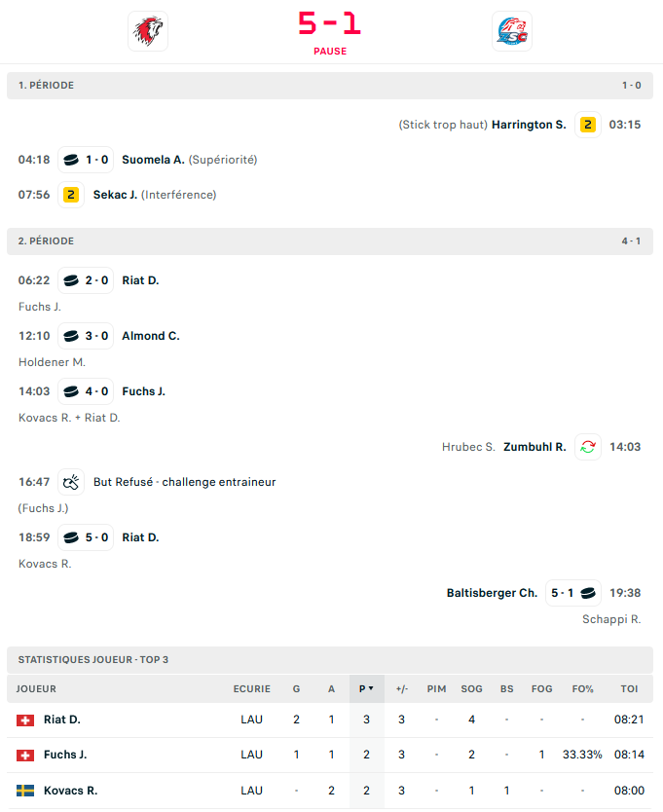This screenshot has width=663, height=812.
Task: Sort stats by the SOG column header
Action: [x=472, y=689]
